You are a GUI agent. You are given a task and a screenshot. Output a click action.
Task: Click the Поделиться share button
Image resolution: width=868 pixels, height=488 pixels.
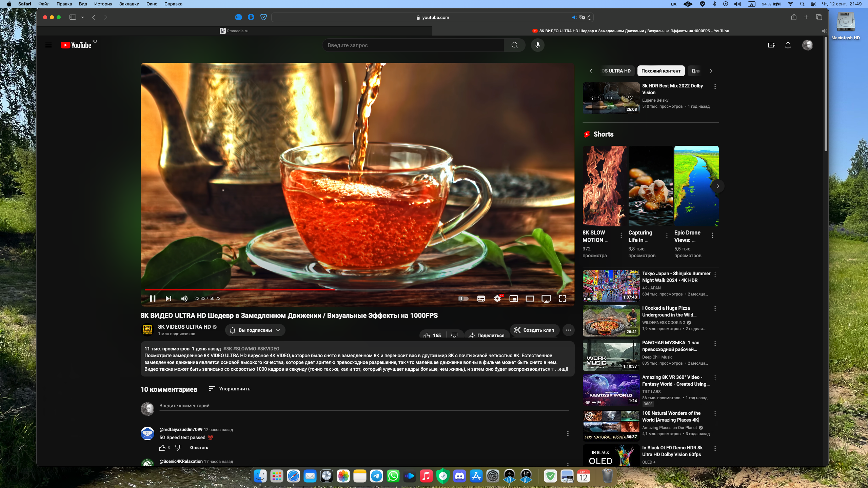point(486,335)
